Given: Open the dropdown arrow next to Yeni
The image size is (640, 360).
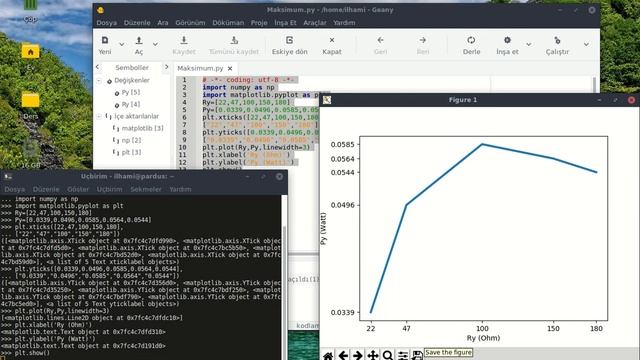Looking at the screenshot, I should 122,44.
